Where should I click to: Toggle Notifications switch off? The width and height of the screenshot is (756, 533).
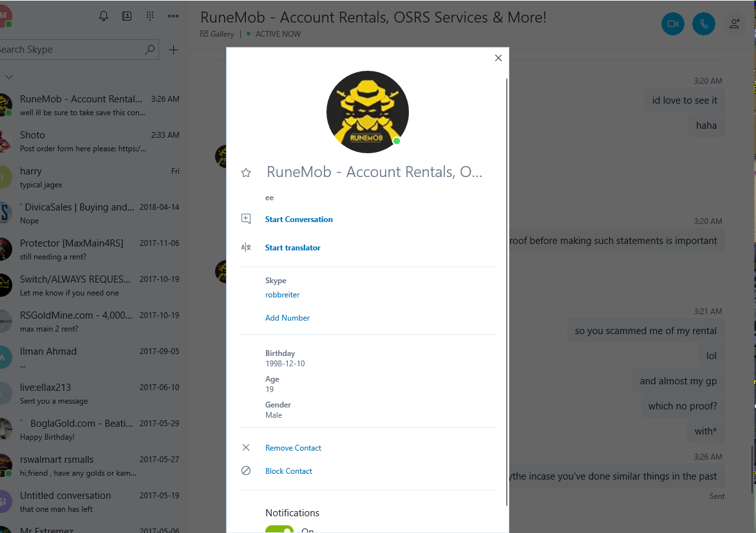click(279, 529)
